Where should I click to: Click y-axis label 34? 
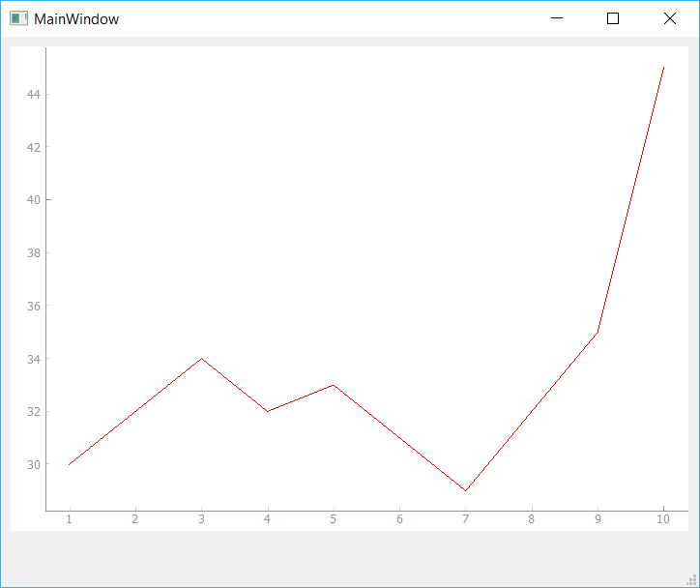tap(34, 359)
